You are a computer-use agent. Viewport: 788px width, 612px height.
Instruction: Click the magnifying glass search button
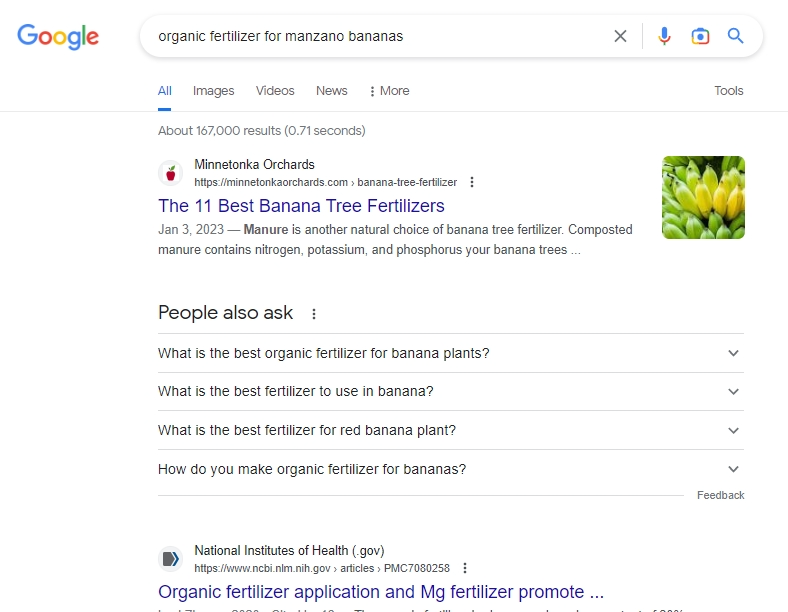pyautogui.click(x=735, y=36)
